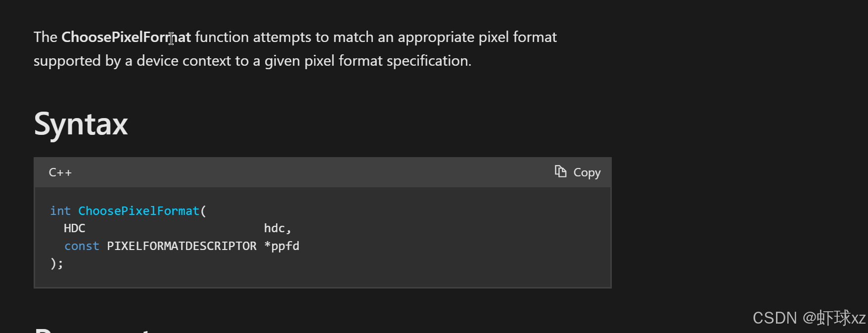The height and width of the screenshot is (333, 868).
Task: Click the HDC type in the code
Action: click(75, 228)
